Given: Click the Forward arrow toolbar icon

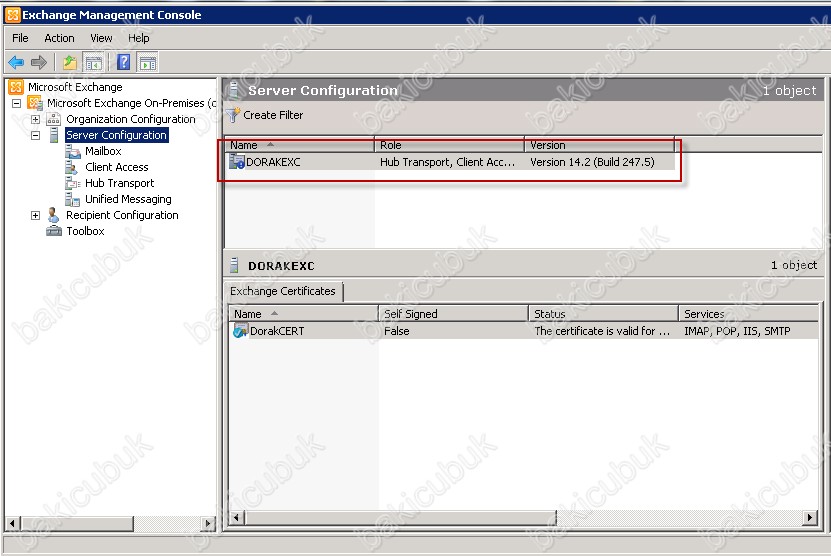Looking at the screenshot, I should click(39, 63).
